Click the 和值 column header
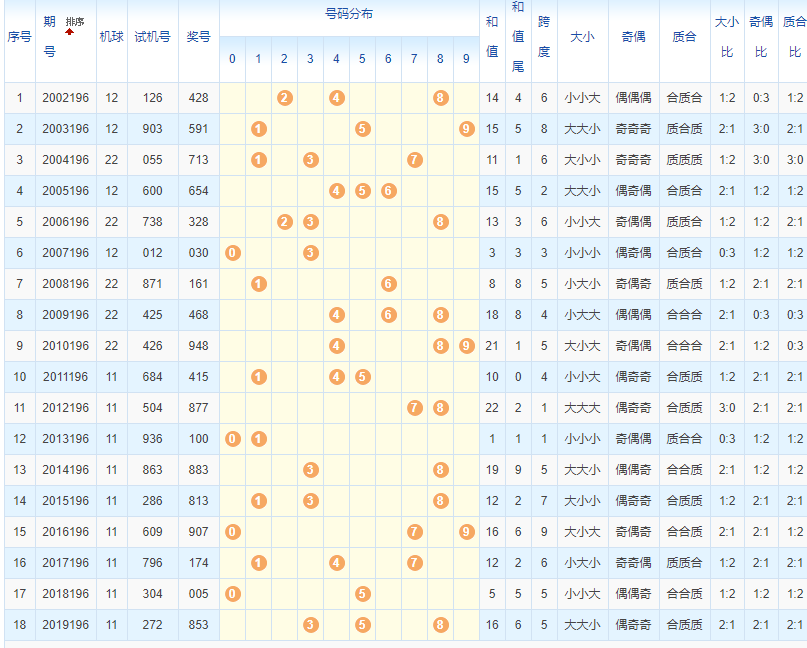 tap(492, 37)
